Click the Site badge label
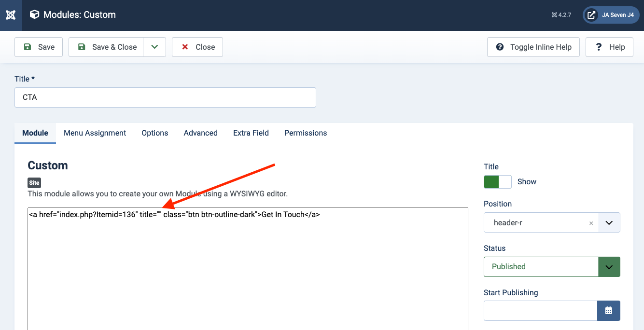 click(x=34, y=183)
